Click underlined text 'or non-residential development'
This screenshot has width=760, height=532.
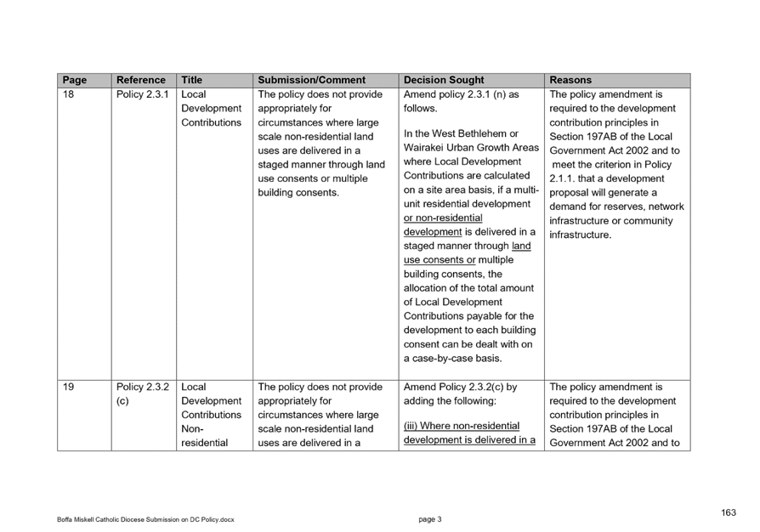click(443, 225)
